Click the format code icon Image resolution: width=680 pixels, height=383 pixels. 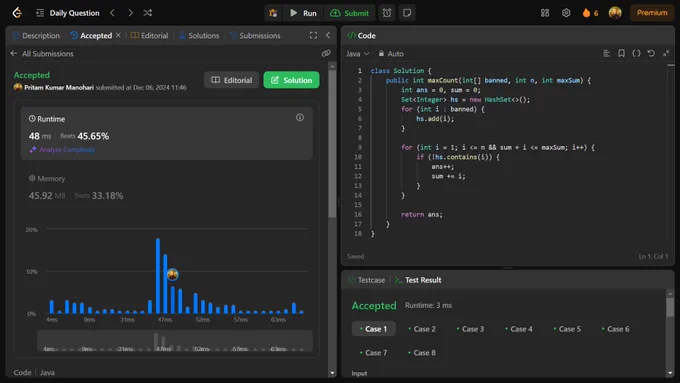pyautogui.click(x=606, y=53)
